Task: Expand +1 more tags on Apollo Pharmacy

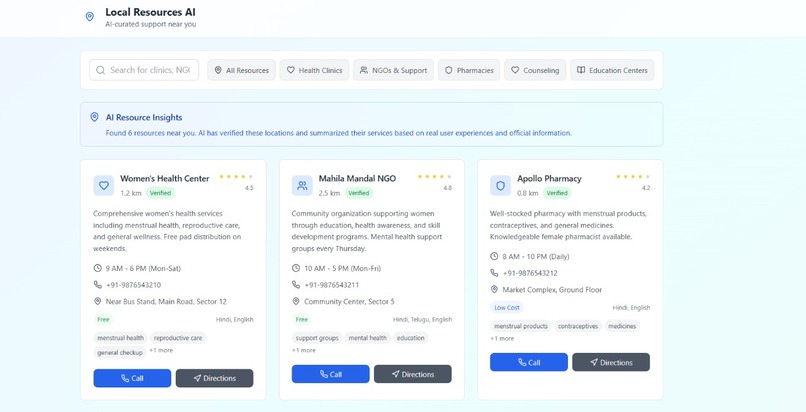Action: [x=502, y=339]
